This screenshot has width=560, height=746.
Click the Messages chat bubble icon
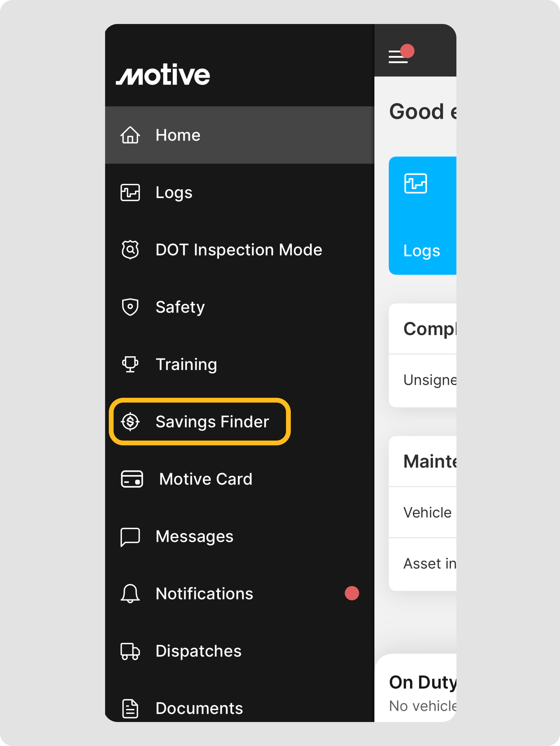[x=130, y=537]
